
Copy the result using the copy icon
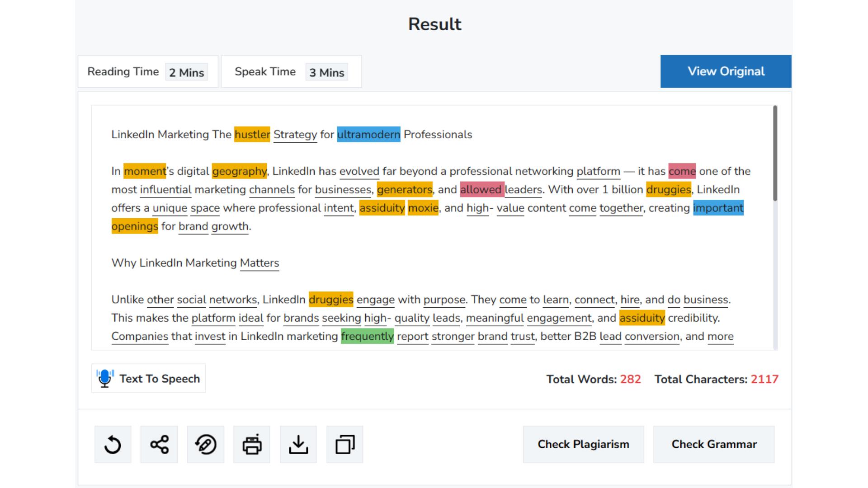tap(344, 444)
